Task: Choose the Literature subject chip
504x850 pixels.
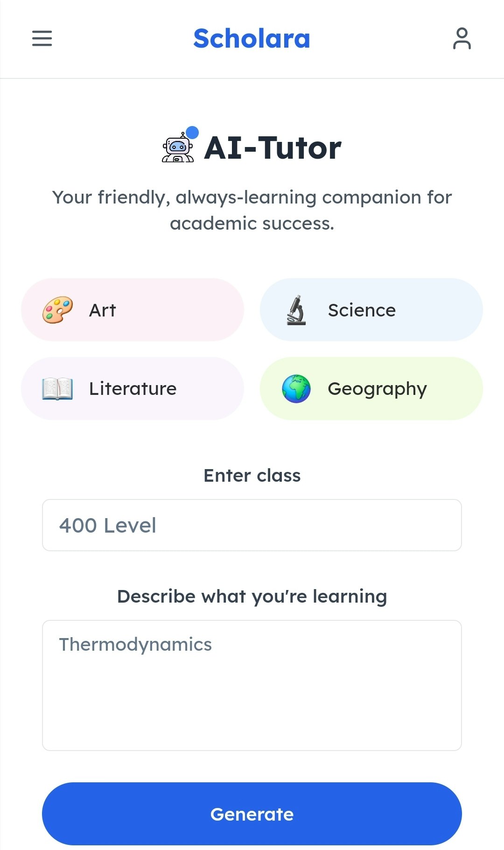Action: point(133,389)
